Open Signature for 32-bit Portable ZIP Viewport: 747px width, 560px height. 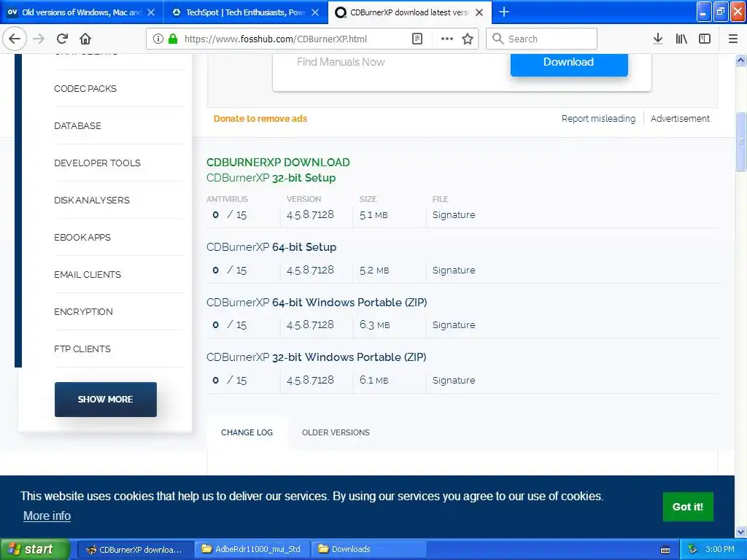454,380
